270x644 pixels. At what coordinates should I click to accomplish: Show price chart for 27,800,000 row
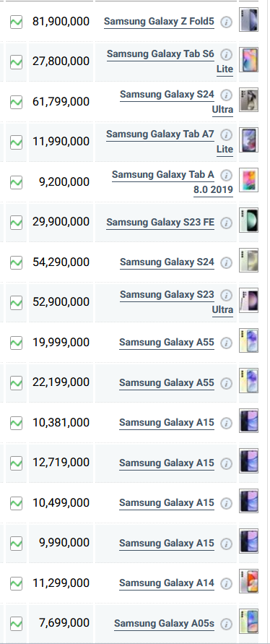[x=16, y=62]
